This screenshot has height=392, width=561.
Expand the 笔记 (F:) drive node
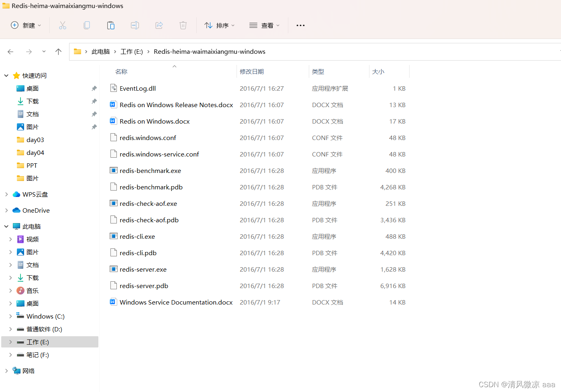pos(10,355)
